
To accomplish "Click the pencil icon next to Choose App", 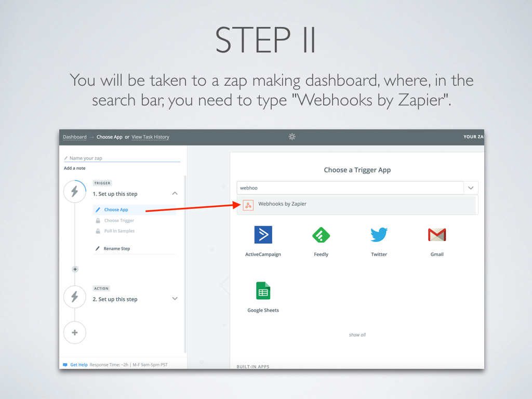I will pos(98,210).
